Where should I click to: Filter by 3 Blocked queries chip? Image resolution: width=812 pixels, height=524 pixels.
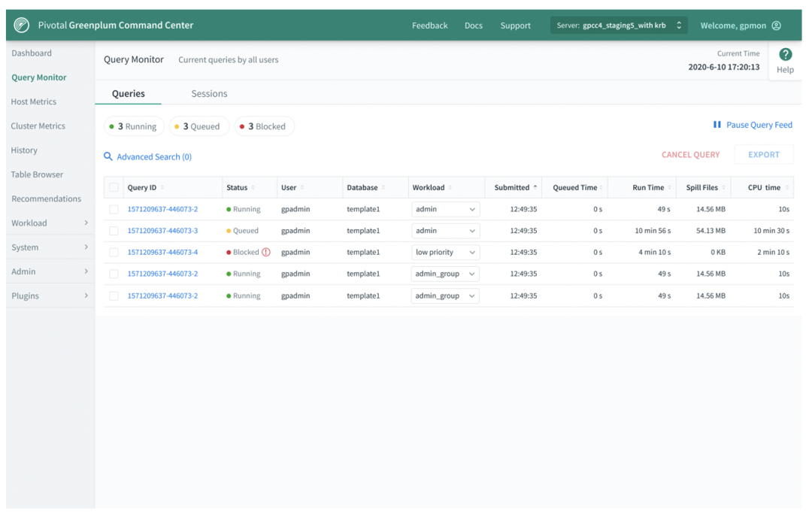265,126
